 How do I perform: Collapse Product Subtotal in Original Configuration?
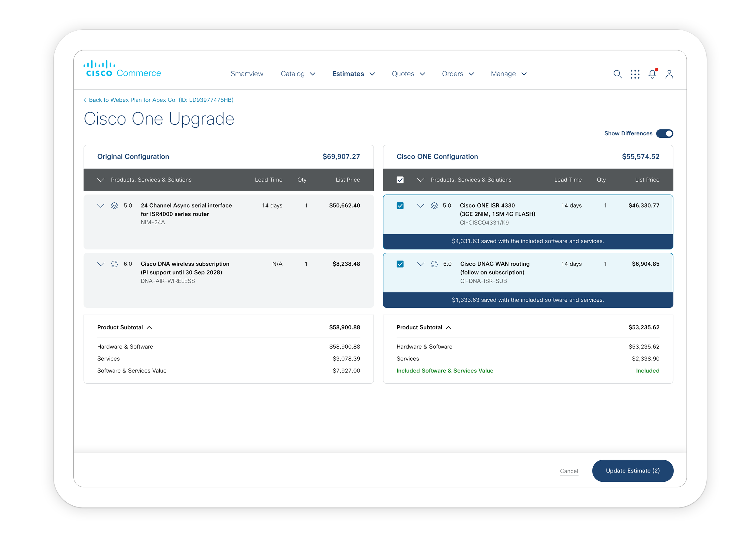click(x=149, y=327)
